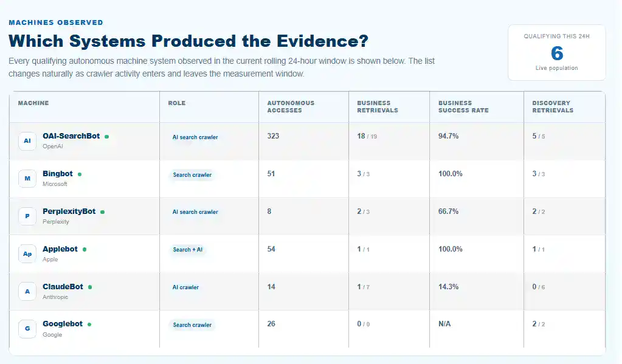This screenshot has width=622, height=364.
Task: Click the green status dot beside OAI-SearchBot
Action: click(x=107, y=136)
